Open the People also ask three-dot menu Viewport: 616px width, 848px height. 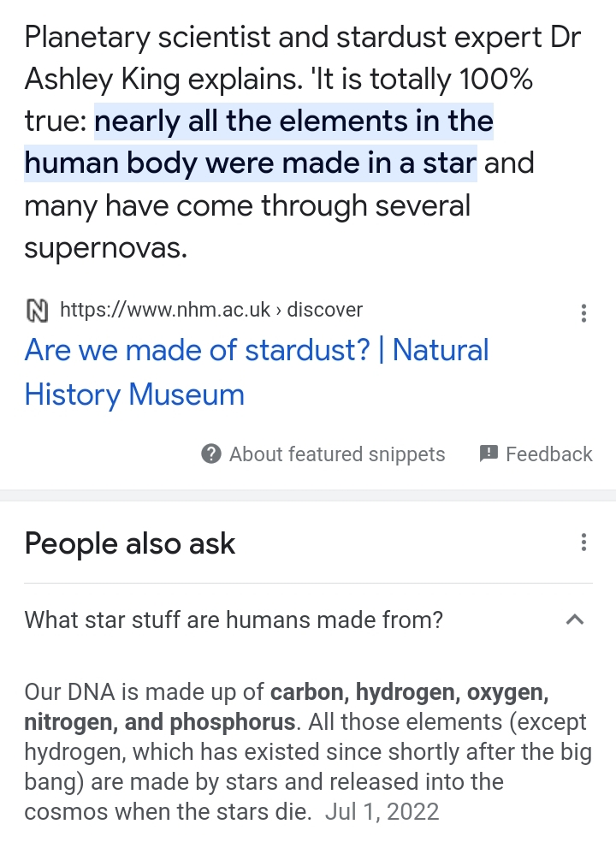click(583, 542)
